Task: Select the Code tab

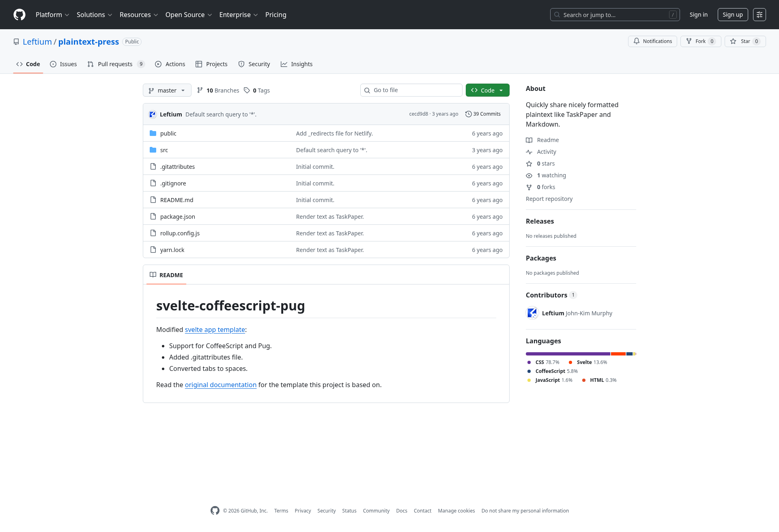Action: (28, 64)
